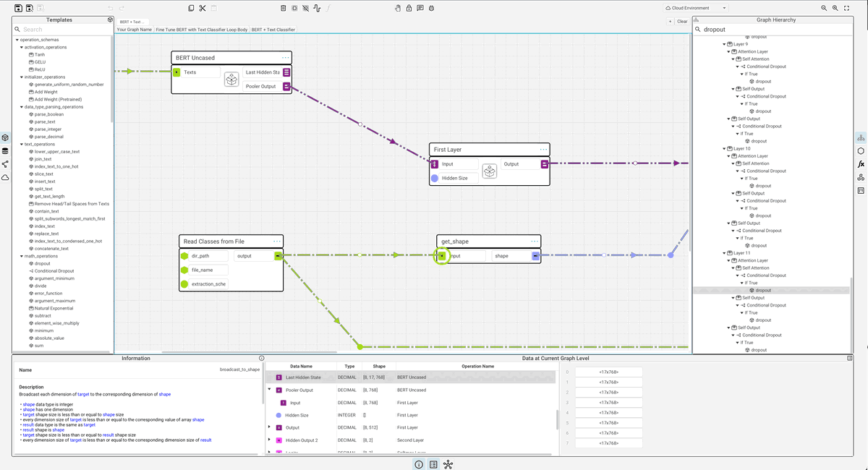Screen dimensions: 868x470
Task: Click the cloud icon in left sidebar
Action: coord(5,177)
